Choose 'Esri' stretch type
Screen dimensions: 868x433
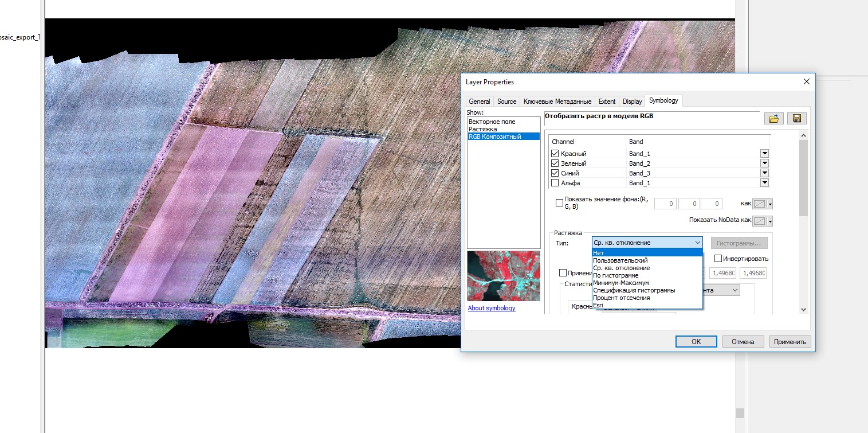(647, 305)
